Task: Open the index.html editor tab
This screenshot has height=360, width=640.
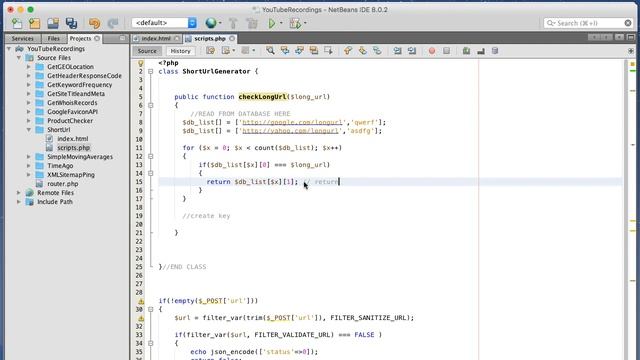Action: pos(156,38)
